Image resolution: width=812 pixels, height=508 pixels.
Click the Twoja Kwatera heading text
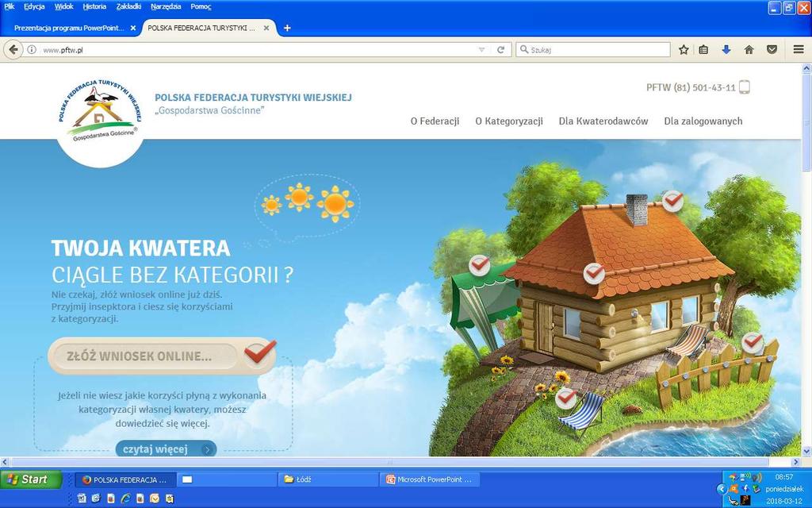[x=141, y=248]
